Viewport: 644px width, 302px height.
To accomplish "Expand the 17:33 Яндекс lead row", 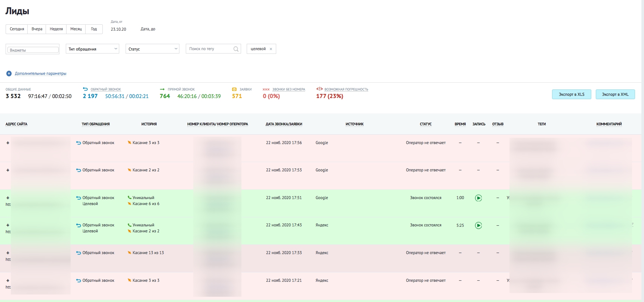I will click(x=8, y=253).
